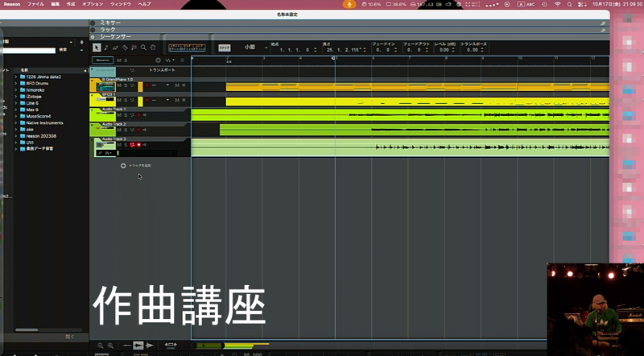Toggle record enable on Audio Track 3
The height and width of the screenshot is (356, 644).
click(138, 145)
